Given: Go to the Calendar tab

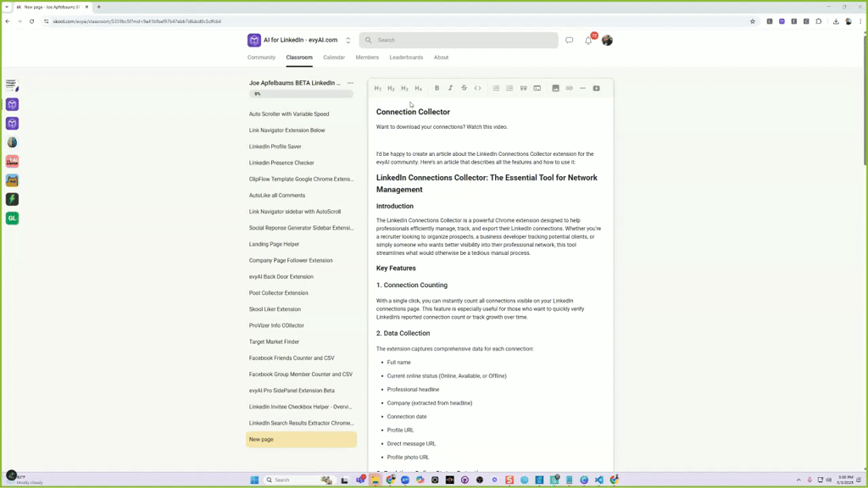Looking at the screenshot, I should [334, 58].
